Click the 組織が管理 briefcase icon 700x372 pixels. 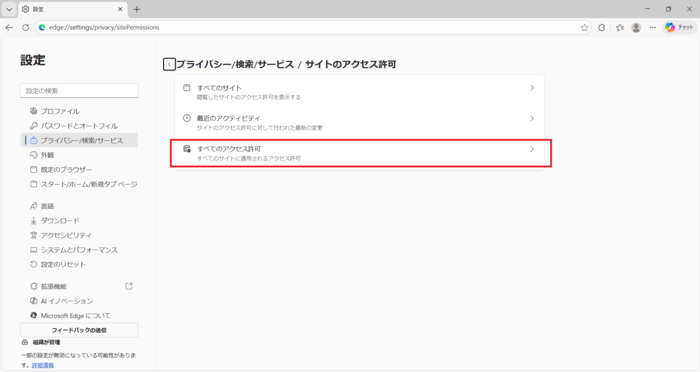25,343
